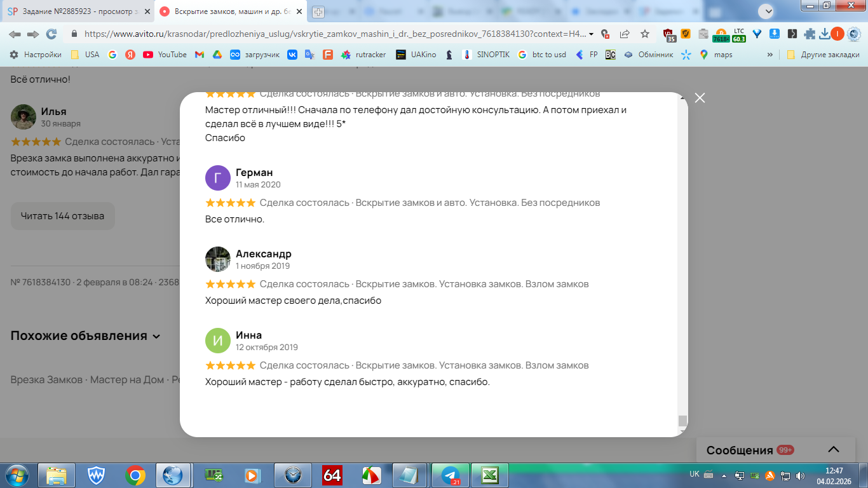Screen dimensions: 868x488
Task: Share this page via the share icon
Action: [625, 34]
